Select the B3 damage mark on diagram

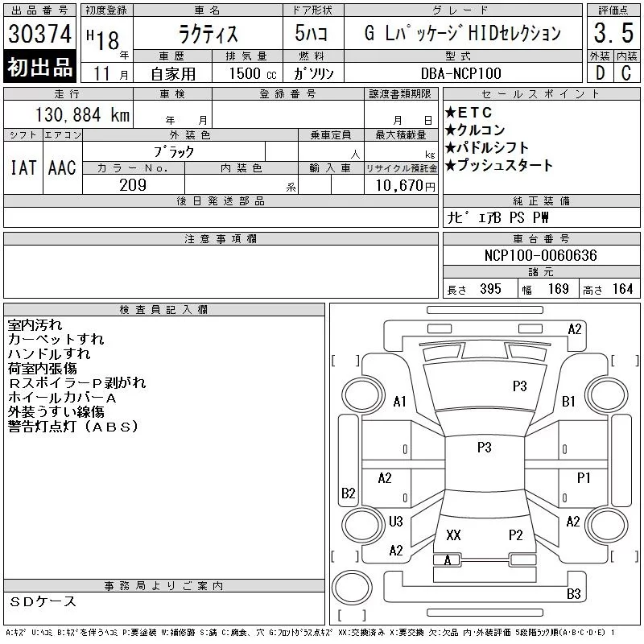pos(573,595)
